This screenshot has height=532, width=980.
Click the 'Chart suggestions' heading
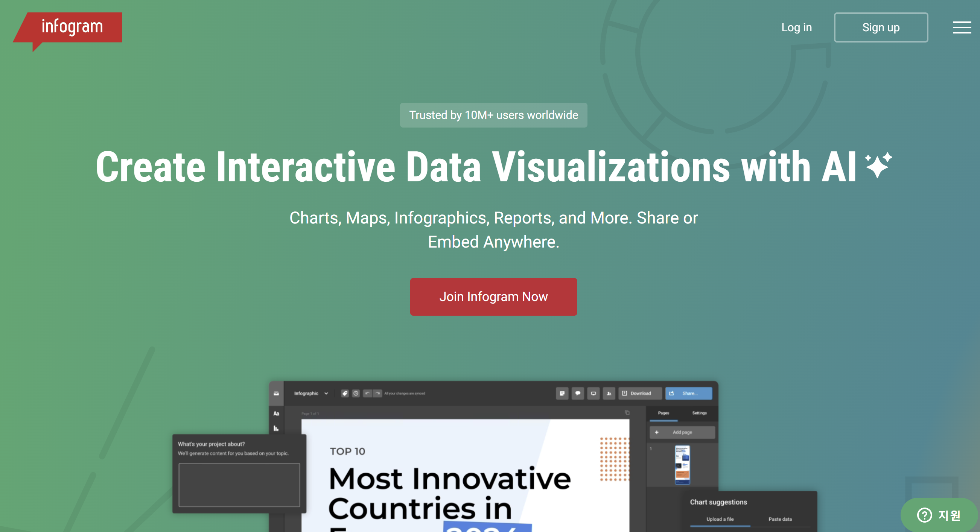tap(718, 502)
